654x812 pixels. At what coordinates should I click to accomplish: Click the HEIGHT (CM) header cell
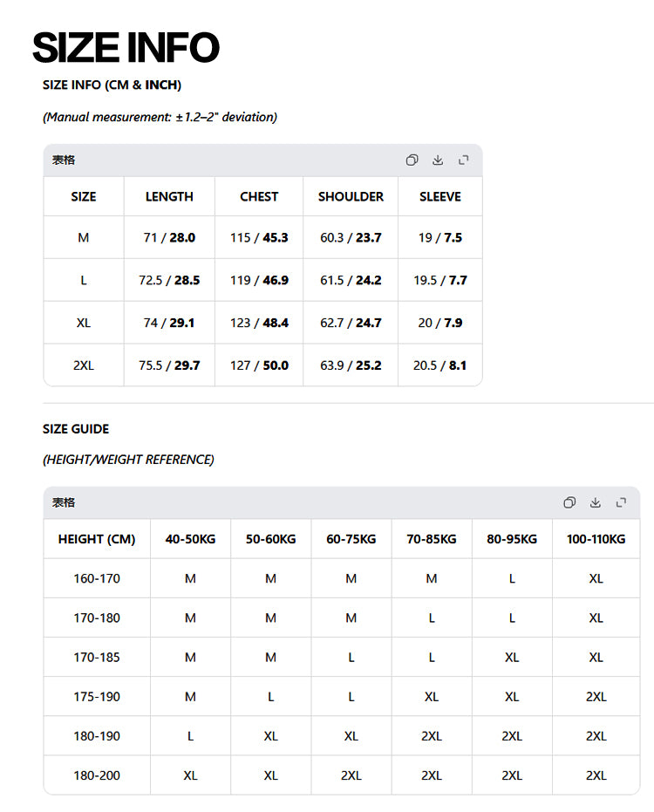coord(97,539)
